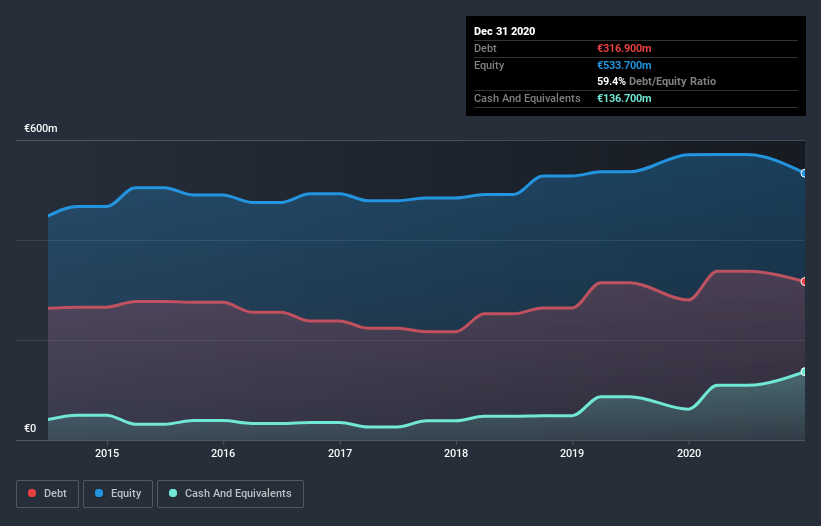This screenshot has height=526, width=821.
Task: Click the €316.900m debt value
Action: pyautogui.click(x=624, y=48)
